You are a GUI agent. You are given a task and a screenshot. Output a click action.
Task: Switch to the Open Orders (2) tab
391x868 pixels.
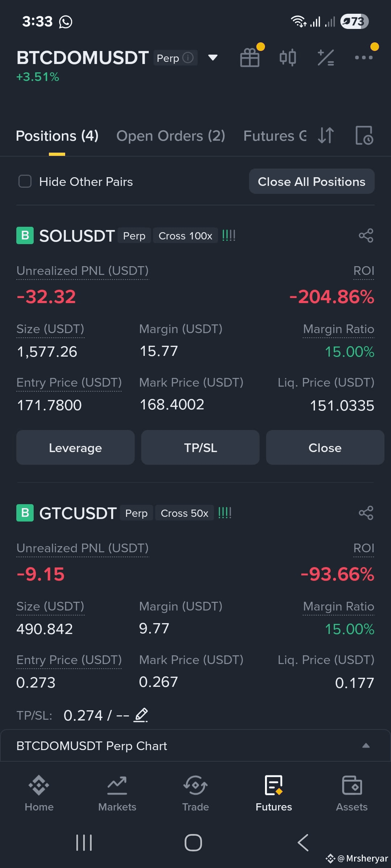171,136
